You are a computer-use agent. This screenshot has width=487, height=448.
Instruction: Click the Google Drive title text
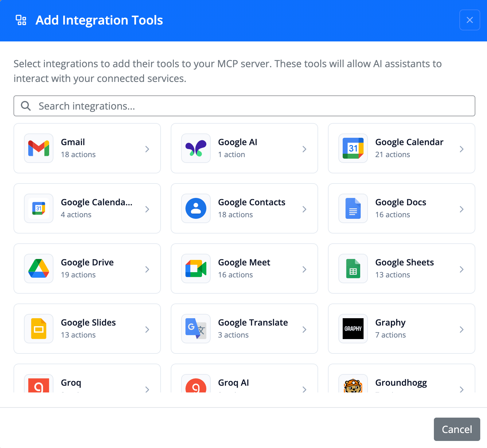[87, 262]
